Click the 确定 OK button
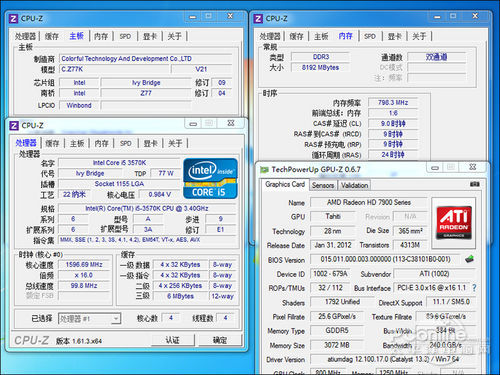Screen dimensions: 500x375 [220, 340]
